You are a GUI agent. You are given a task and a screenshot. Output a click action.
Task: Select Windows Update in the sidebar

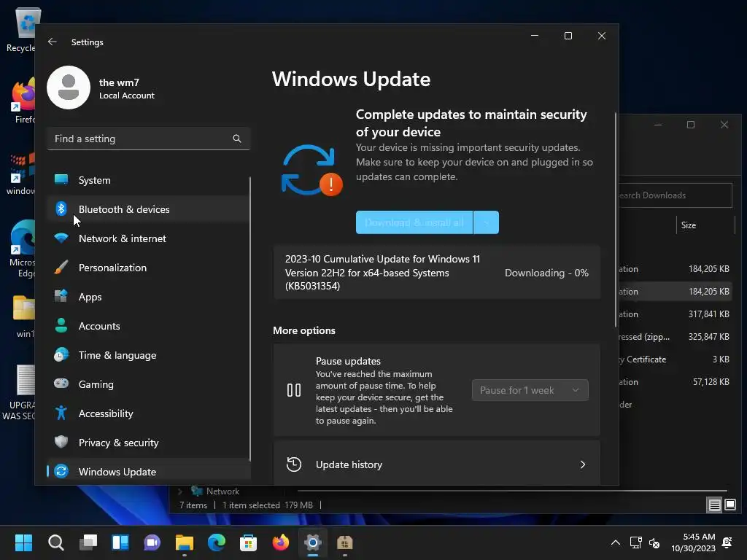coord(149,472)
